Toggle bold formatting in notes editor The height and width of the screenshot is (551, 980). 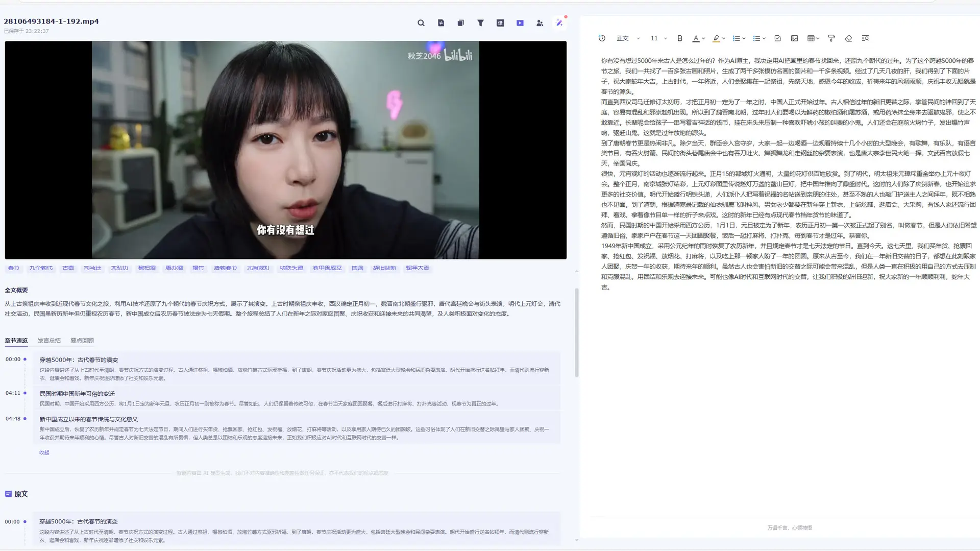[x=679, y=38]
